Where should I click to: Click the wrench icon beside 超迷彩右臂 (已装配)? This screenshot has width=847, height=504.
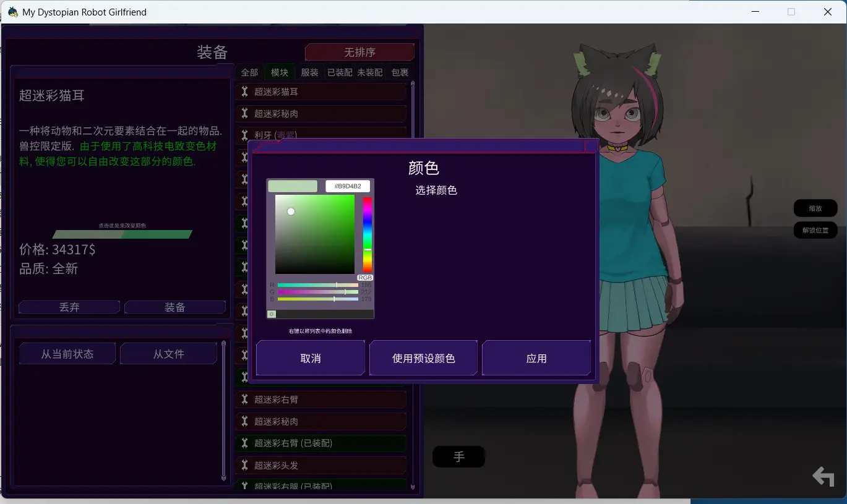(244, 443)
